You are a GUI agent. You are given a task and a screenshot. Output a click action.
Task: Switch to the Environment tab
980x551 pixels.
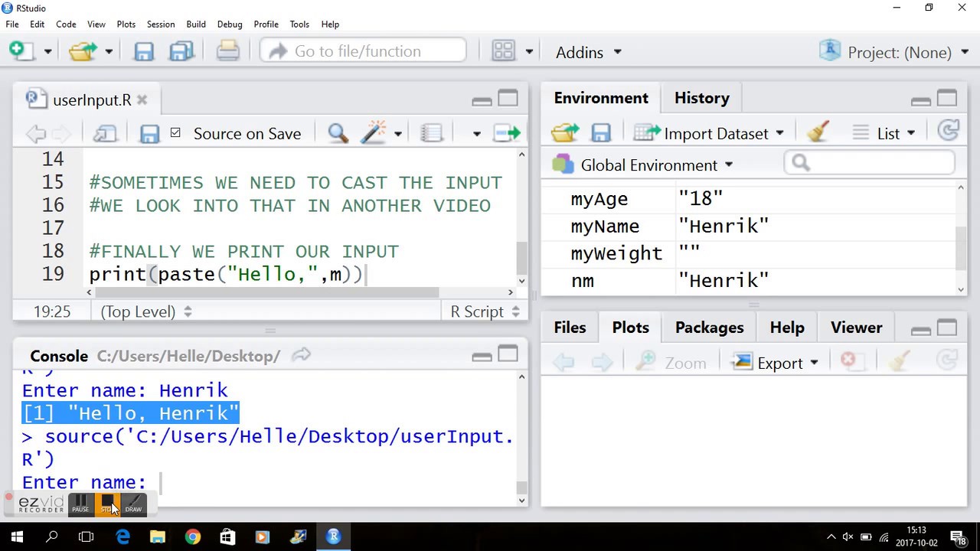tap(601, 98)
